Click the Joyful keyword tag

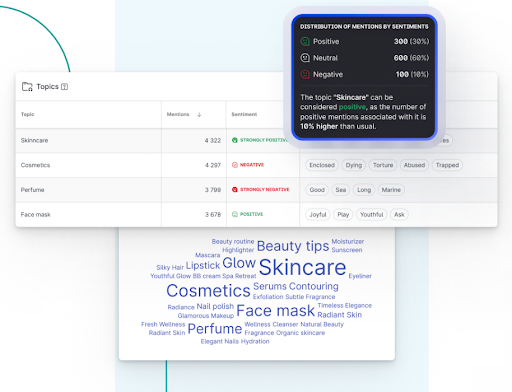(x=318, y=214)
